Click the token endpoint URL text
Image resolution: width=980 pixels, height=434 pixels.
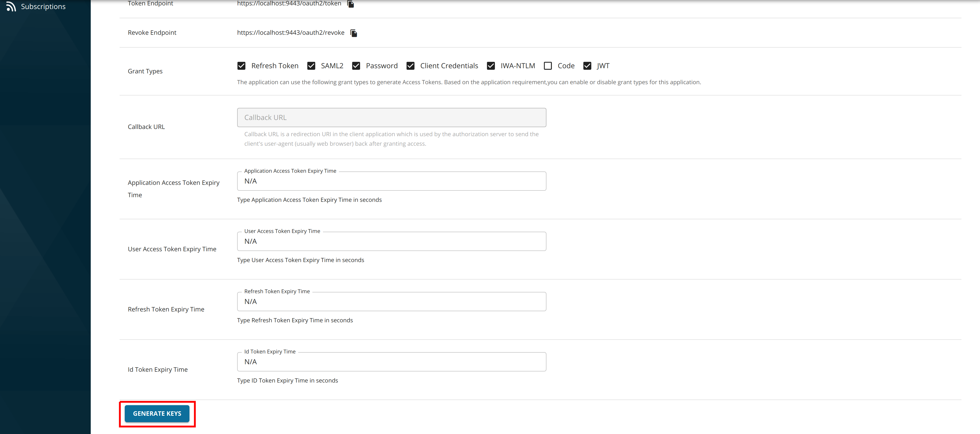tap(289, 3)
